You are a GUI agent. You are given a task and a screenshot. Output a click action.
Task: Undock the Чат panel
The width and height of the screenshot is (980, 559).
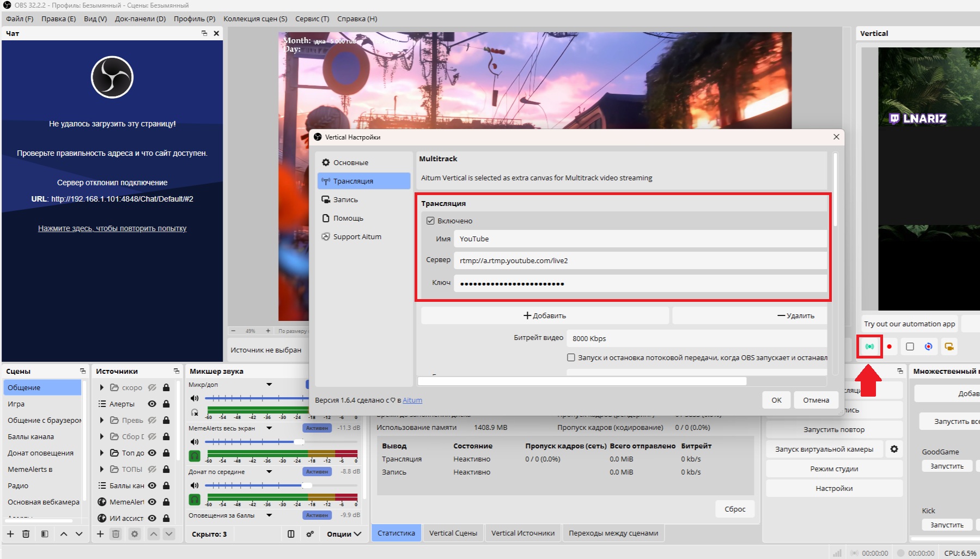coord(204,33)
